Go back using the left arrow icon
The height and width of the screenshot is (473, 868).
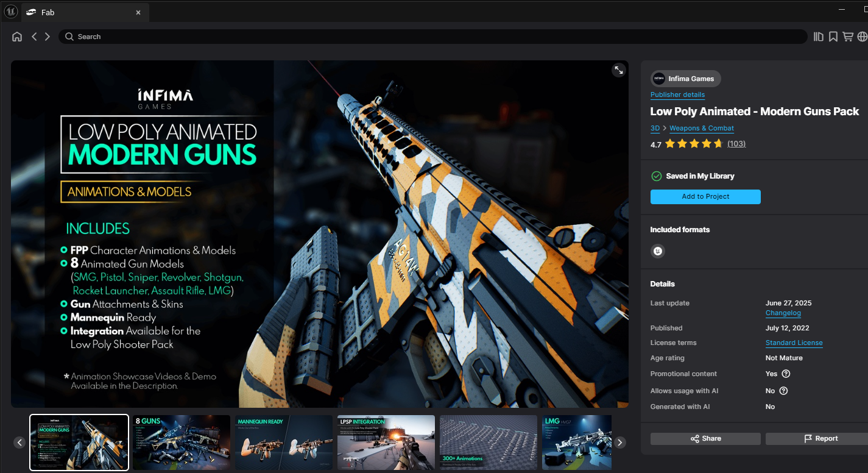[x=34, y=37]
